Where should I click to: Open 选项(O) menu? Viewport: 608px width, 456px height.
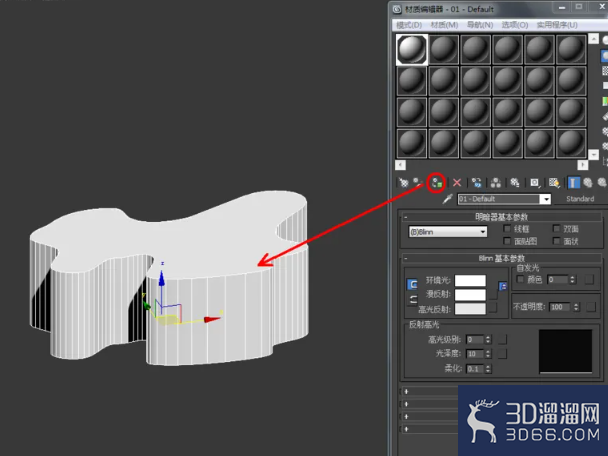point(515,25)
